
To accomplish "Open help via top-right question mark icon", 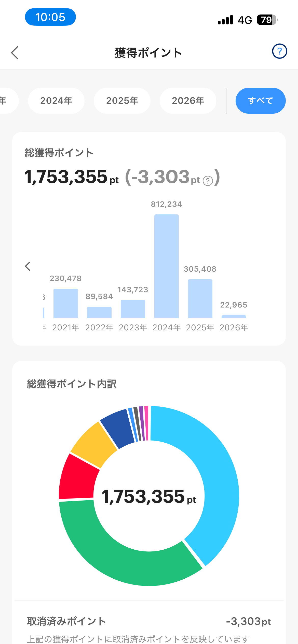I will click(279, 51).
